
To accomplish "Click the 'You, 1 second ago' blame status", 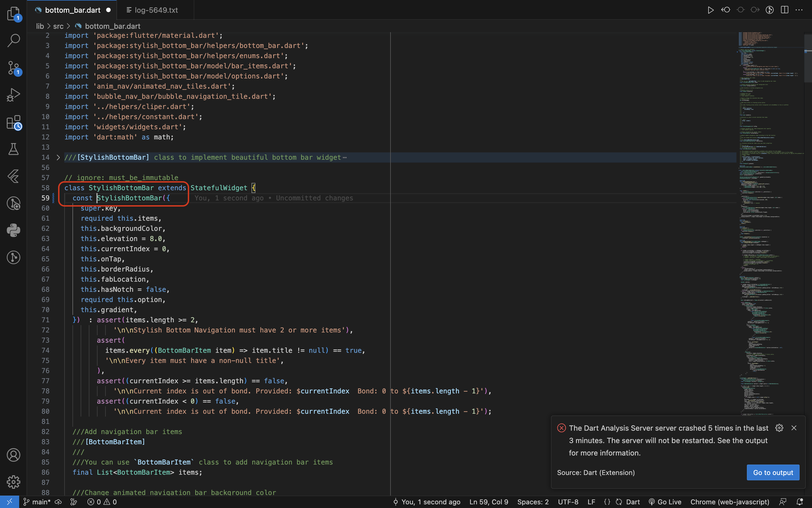I will click(427, 502).
